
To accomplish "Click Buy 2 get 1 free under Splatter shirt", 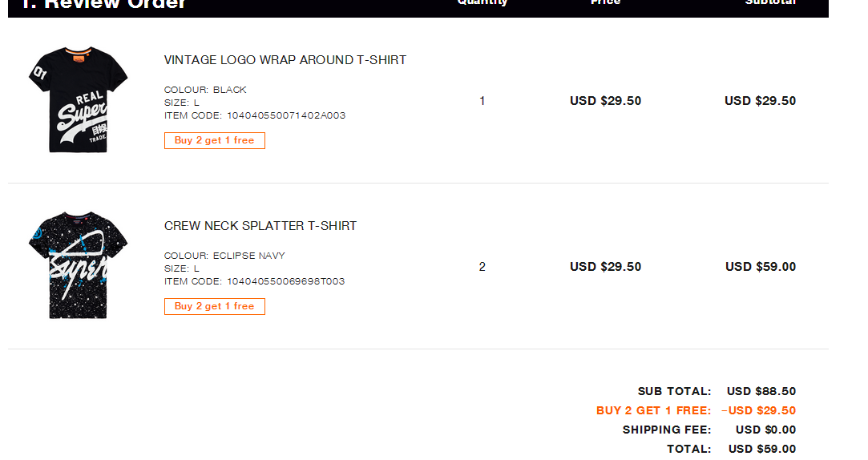I will click(x=215, y=307).
